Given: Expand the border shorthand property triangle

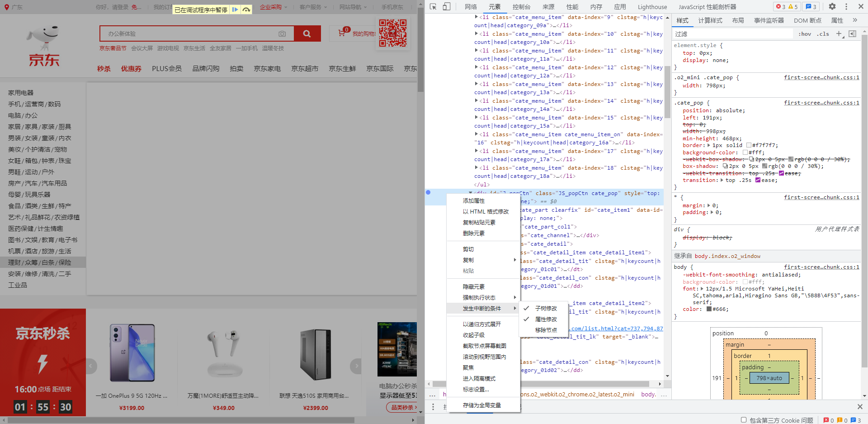Looking at the screenshot, I should click(x=709, y=145).
